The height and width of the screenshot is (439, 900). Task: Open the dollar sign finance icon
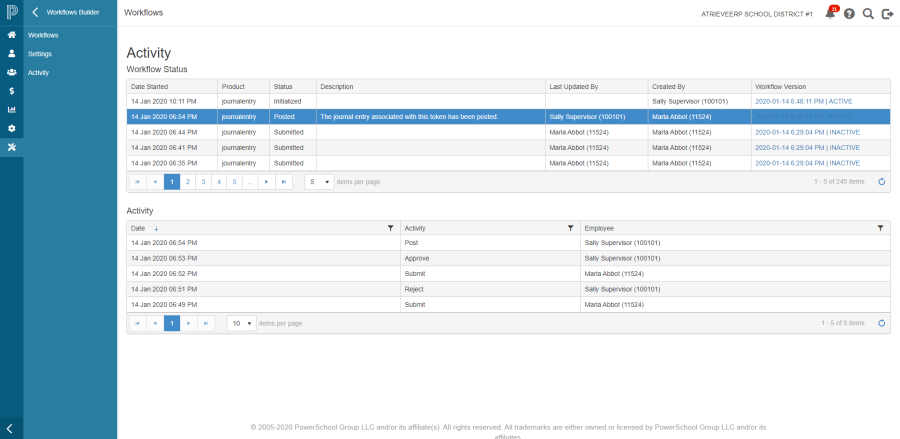tap(11, 91)
